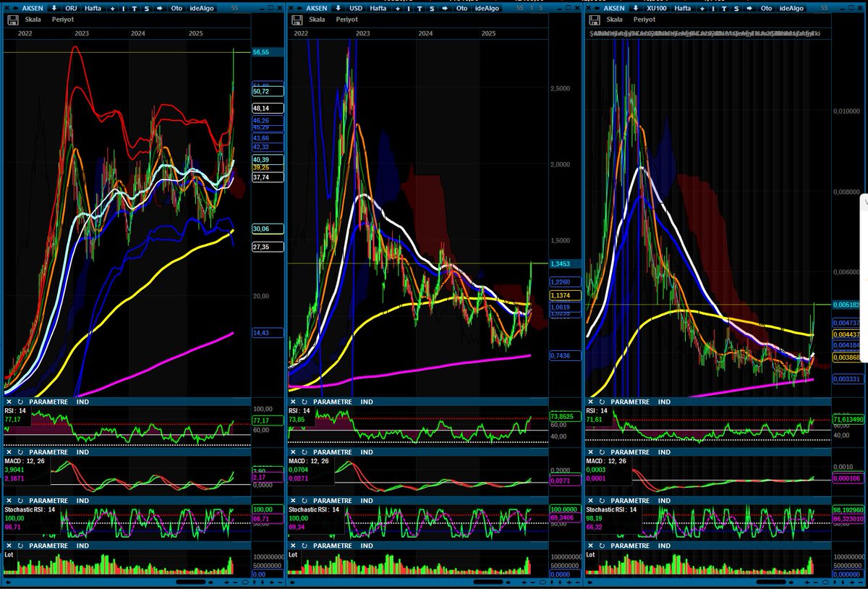This screenshot has height=589, width=868.
Task: Click the oval reset icon in ORJ bottom bar
Action: pyautogui.click(x=245, y=582)
